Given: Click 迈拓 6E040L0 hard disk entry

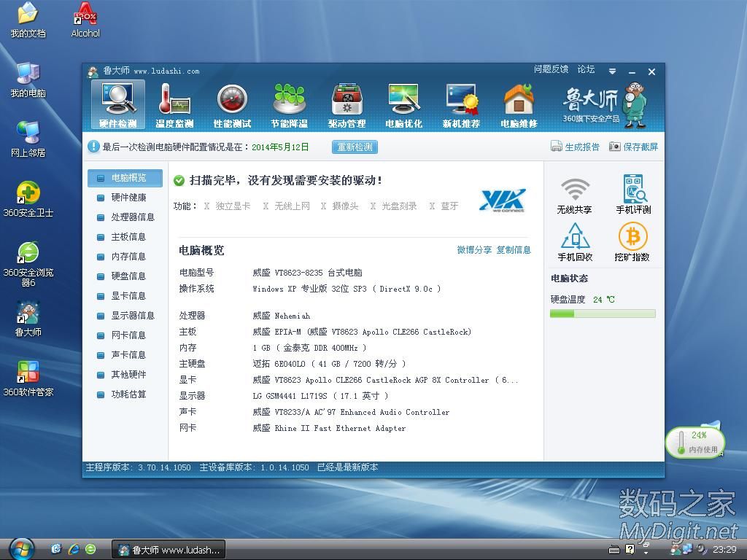Looking at the screenshot, I should tap(329, 364).
